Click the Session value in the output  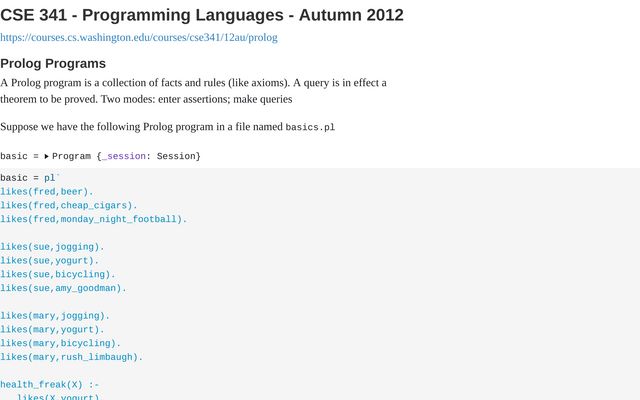(176, 156)
